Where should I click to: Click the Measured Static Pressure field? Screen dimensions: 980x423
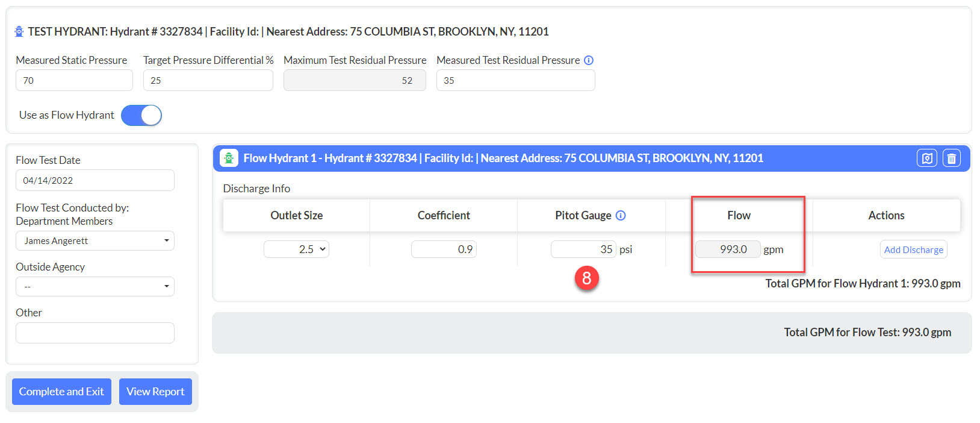[x=74, y=80]
